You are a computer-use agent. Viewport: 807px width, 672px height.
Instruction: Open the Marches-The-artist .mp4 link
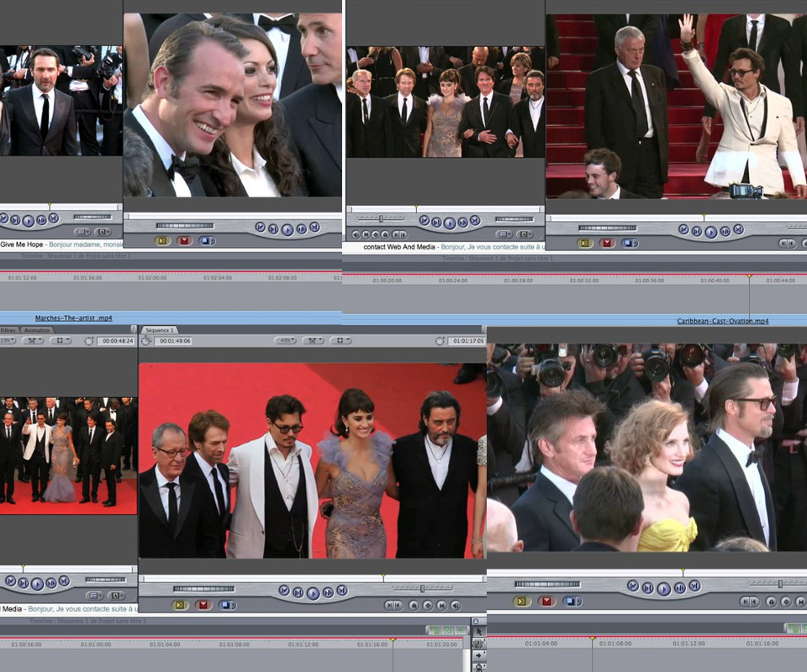pyautogui.click(x=74, y=318)
